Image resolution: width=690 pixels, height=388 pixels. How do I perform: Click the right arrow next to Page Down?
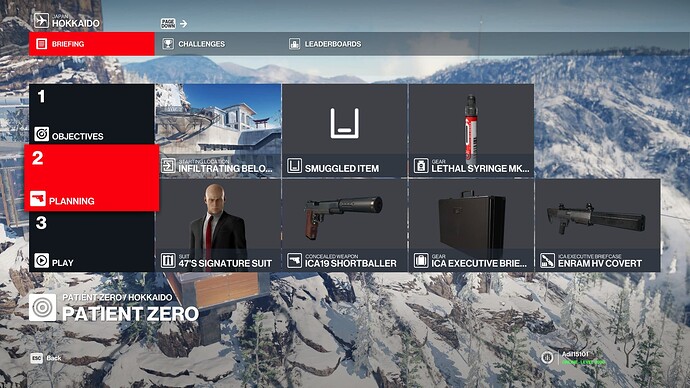coord(184,23)
